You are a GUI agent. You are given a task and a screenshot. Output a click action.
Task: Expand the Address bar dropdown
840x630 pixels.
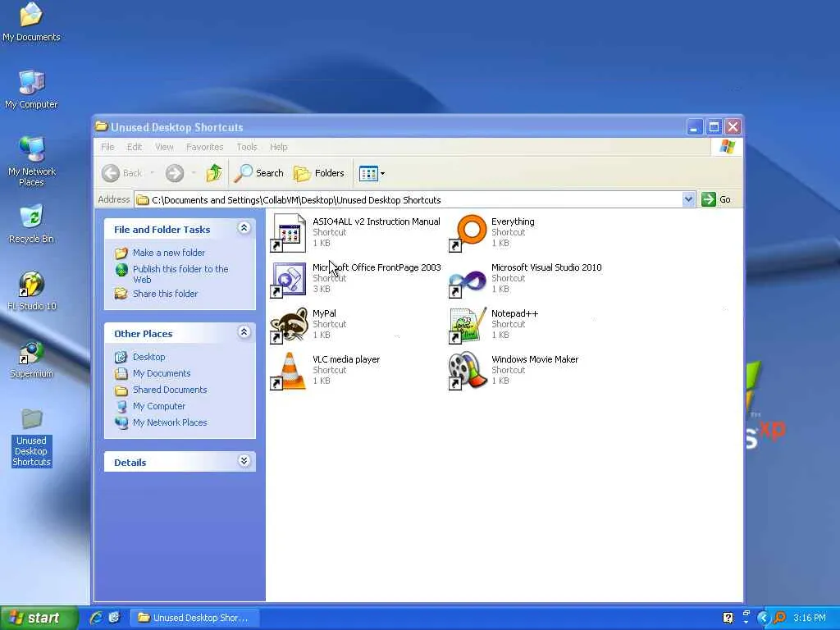(x=688, y=200)
